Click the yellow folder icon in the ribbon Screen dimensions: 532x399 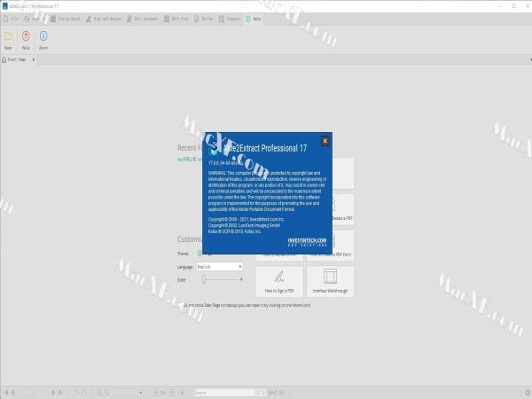point(8,36)
